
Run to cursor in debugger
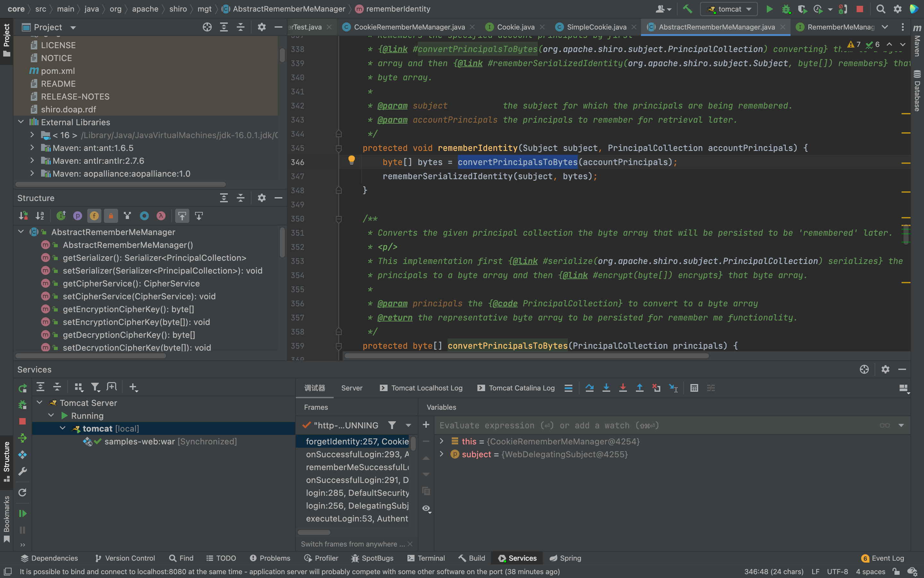click(x=673, y=388)
